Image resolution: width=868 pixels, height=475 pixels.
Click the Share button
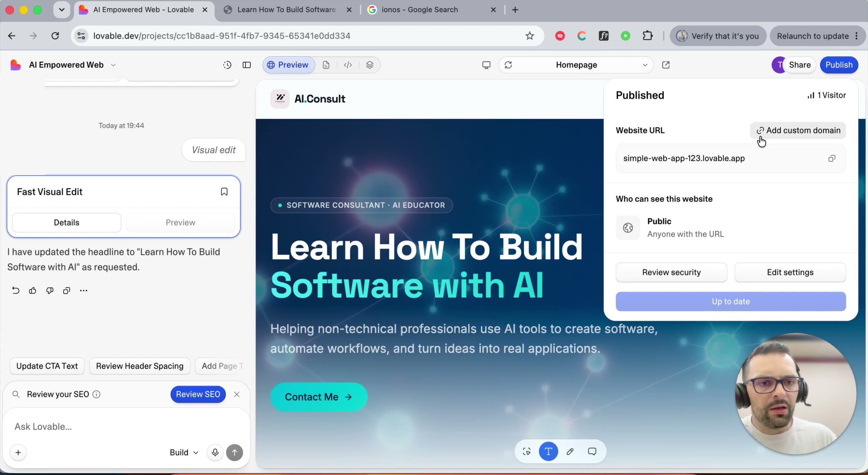[x=799, y=65]
